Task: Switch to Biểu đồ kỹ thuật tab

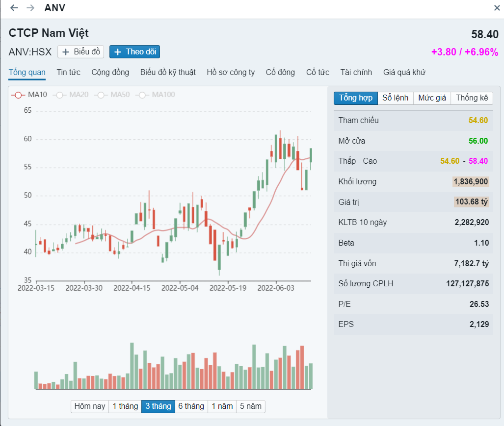Action: pos(168,72)
